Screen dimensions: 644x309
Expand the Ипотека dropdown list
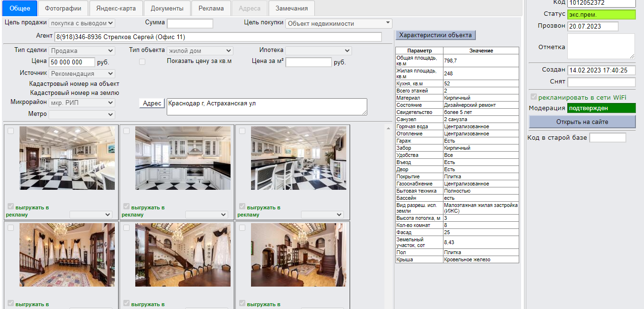pos(318,51)
